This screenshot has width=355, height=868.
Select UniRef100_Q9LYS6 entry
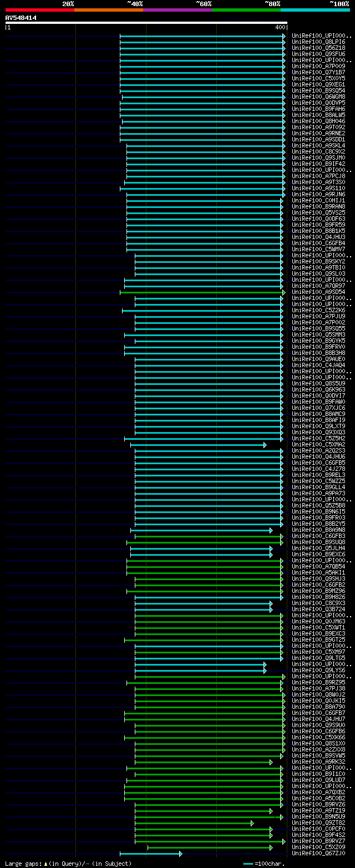(318, 670)
